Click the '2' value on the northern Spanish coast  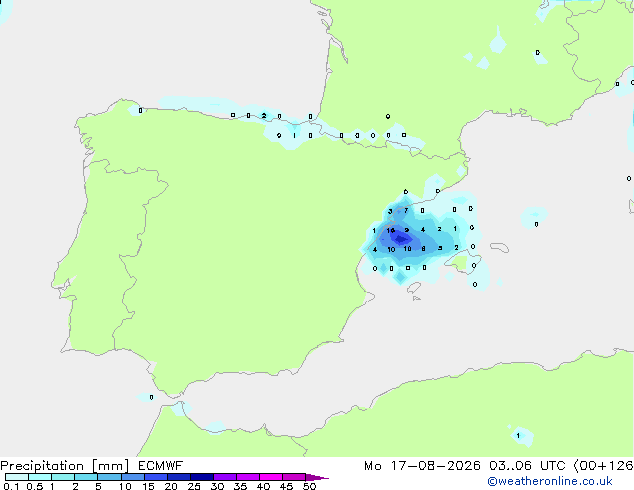[264, 116]
